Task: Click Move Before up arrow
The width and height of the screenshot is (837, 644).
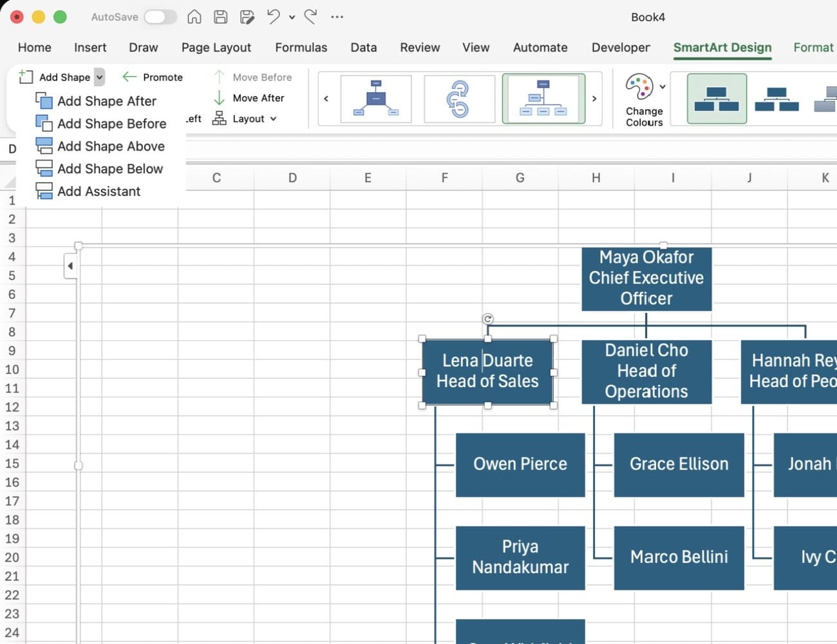Action: 252,77
